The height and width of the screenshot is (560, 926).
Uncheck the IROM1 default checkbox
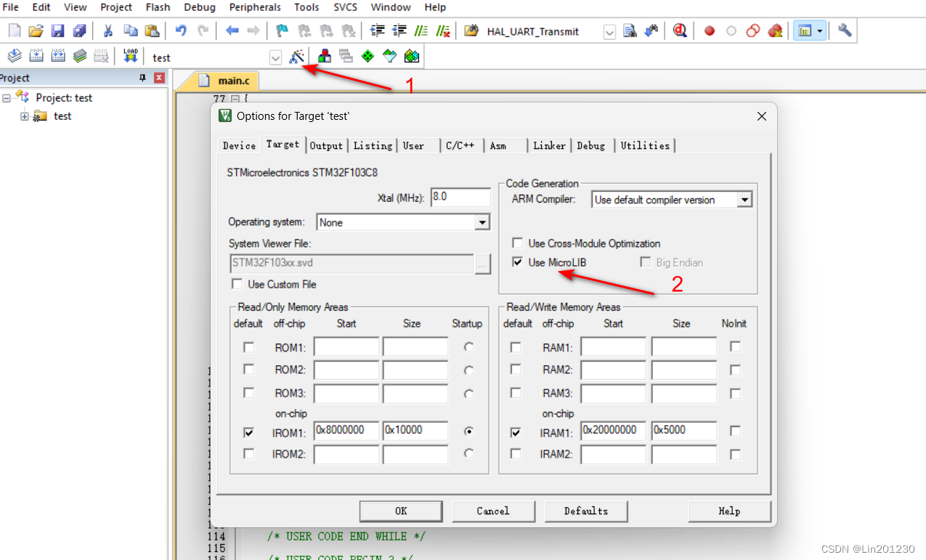point(249,432)
